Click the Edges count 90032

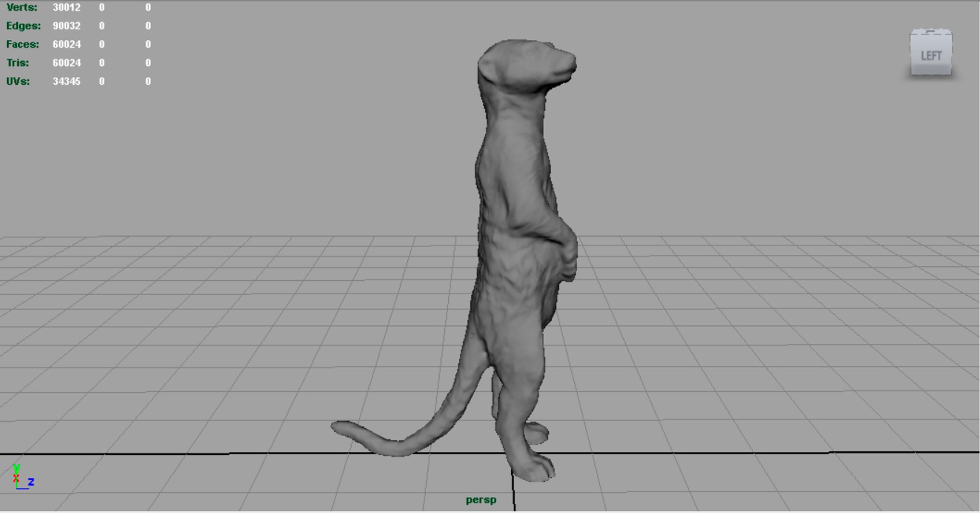pos(66,25)
